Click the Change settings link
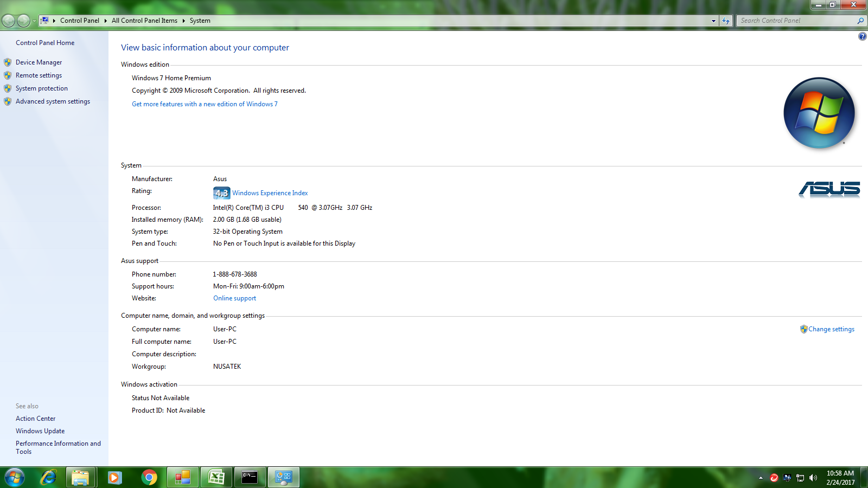Screen dimensions: 868x488 (x=831, y=329)
